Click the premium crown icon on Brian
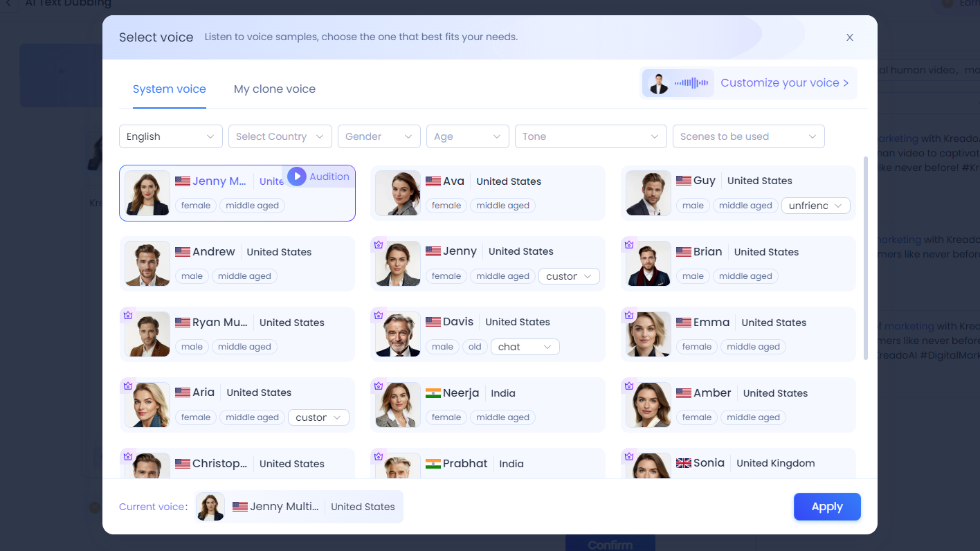This screenshot has height=551, width=980. (629, 244)
